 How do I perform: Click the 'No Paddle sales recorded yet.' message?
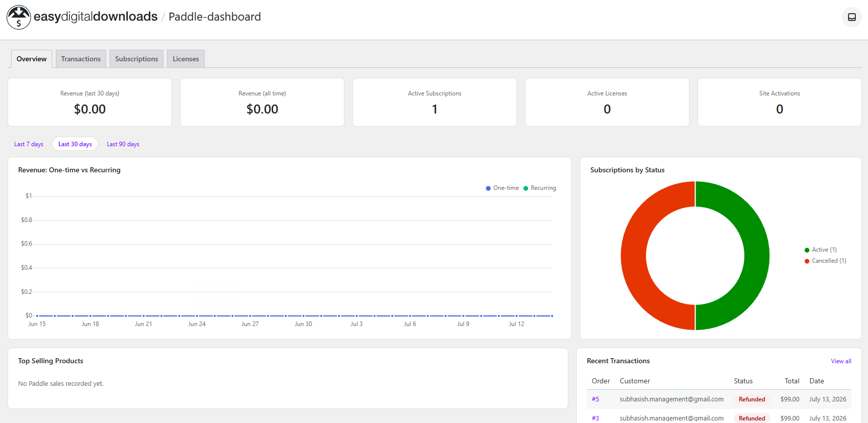tap(61, 383)
